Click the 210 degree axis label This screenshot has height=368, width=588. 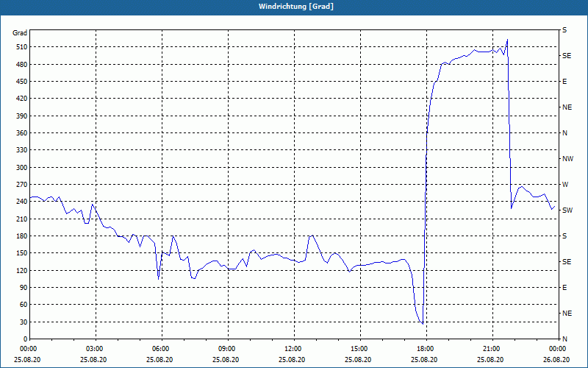coord(22,219)
